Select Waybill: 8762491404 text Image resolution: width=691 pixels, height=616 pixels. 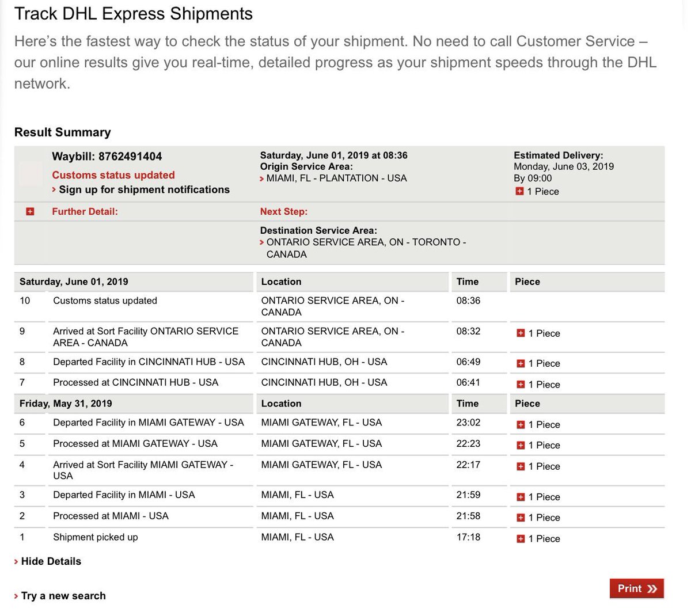tap(107, 157)
